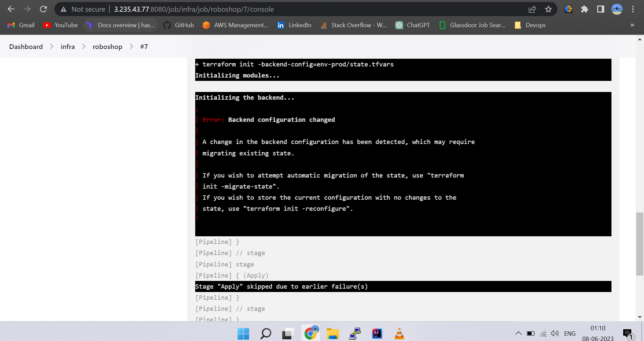This screenshot has height=341, width=644.
Task: Go to roboshop job in breadcrumb
Action: 107,47
